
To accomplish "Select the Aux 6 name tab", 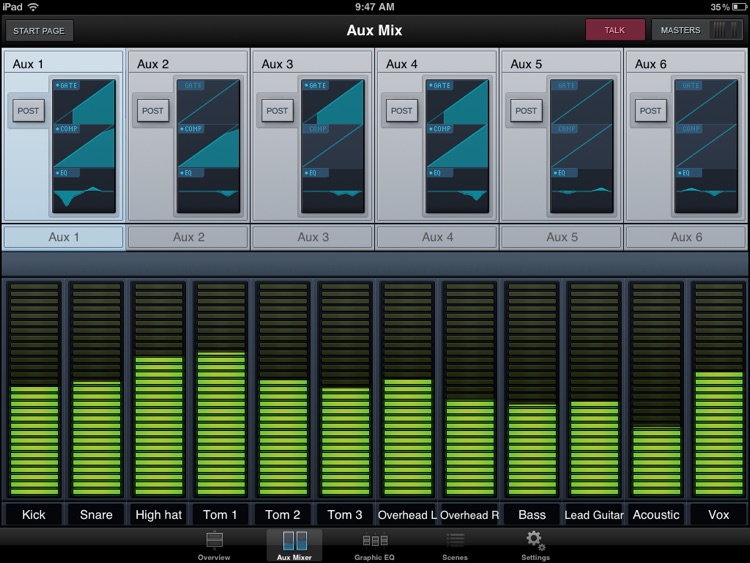I will 686,237.
